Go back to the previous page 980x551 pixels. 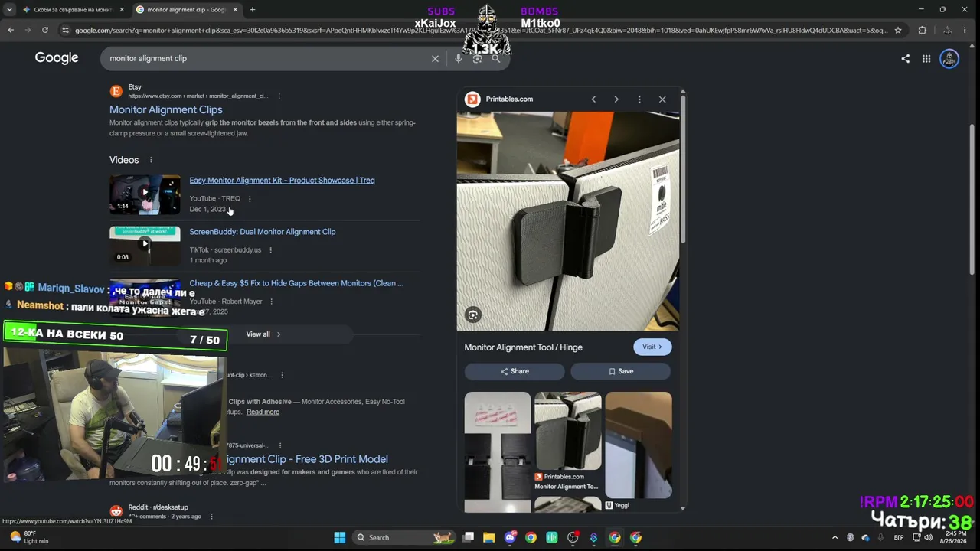(x=11, y=30)
